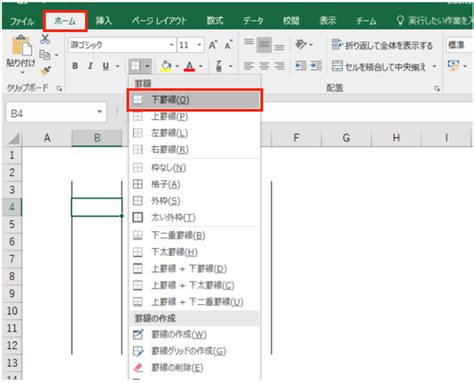Click the text orientation icon
This screenshot has height=383, width=474.
(x=301, y=44)
